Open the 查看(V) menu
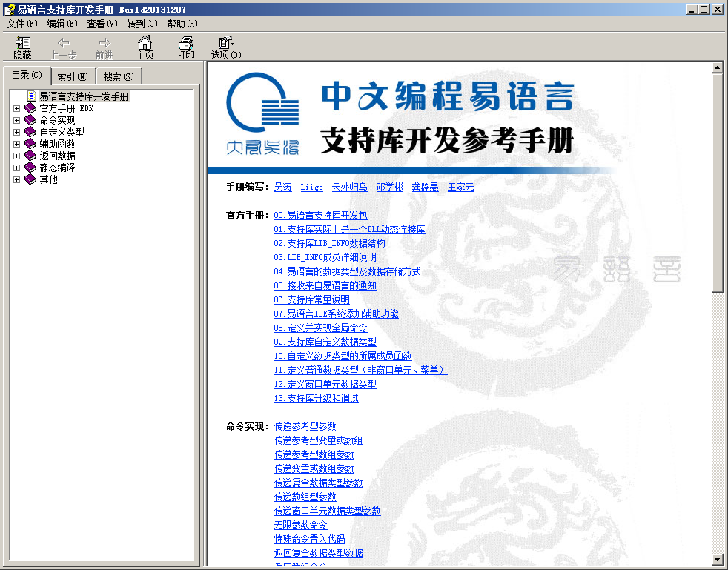Image resolution: width=728 pixels, height=570 pixels. coord(102,24)
